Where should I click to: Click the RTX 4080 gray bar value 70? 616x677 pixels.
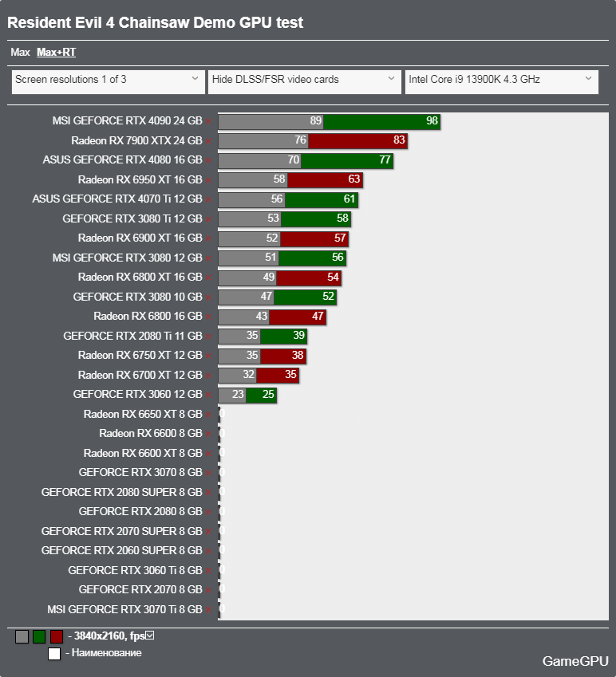click(259, 160)
